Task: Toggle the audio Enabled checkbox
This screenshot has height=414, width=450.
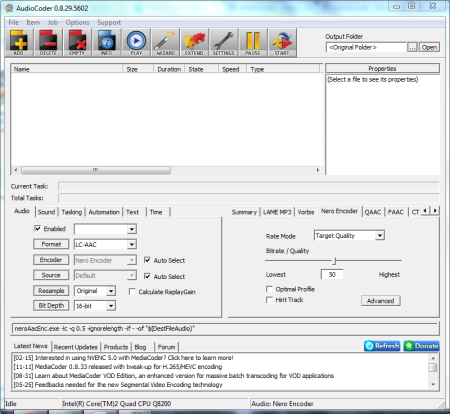Action: 38,228
